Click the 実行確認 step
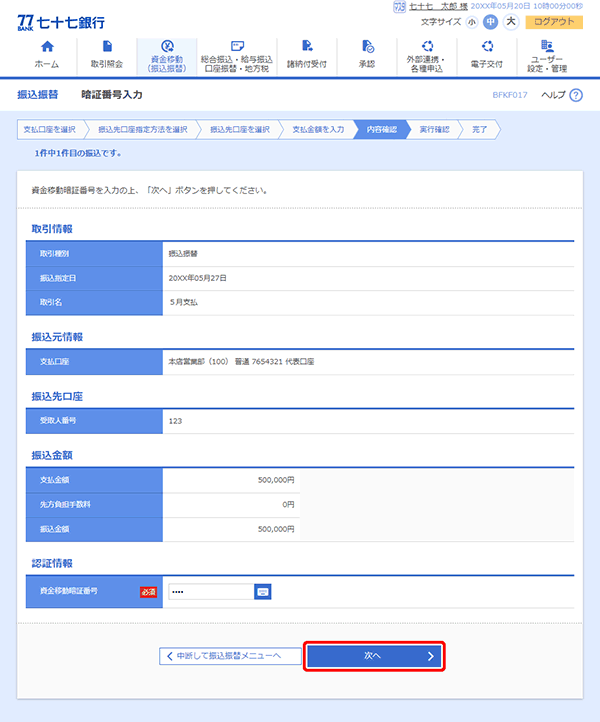The height and width of the screenshot is (722, 600). pyautogui.click(x=434, y=129)
